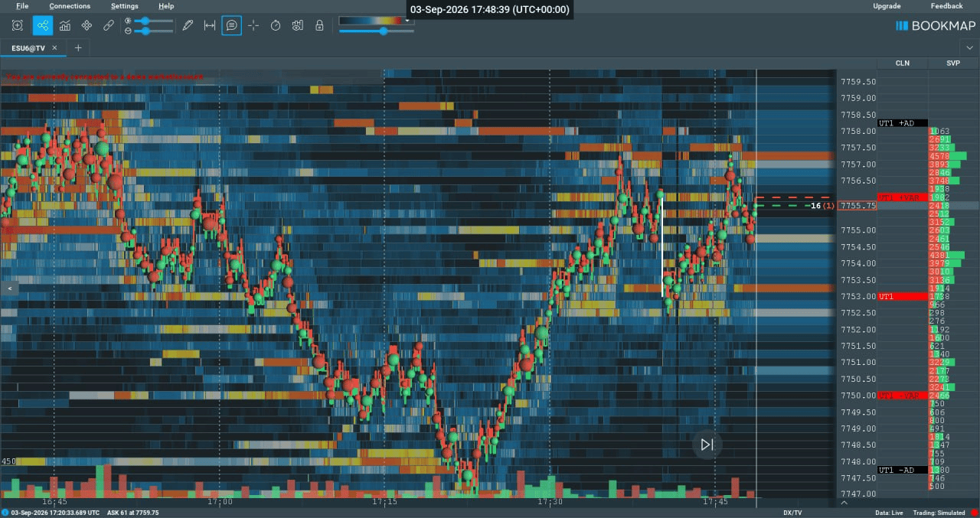The width and height of the screenshot is (980, 518).
Task: Click the UT1 +AD level label
Action: click(902, 123)
